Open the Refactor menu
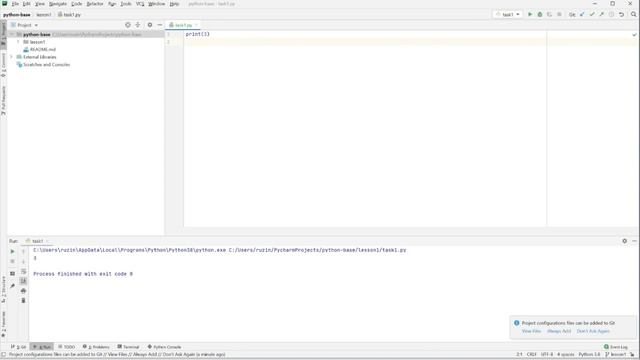 point(95,4)
